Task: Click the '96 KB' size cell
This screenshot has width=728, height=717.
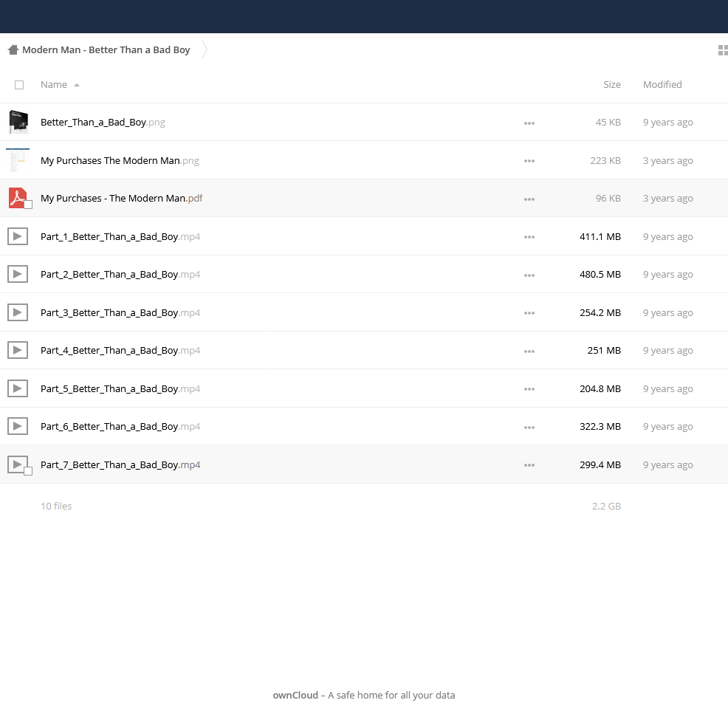Action: point(608,199)
